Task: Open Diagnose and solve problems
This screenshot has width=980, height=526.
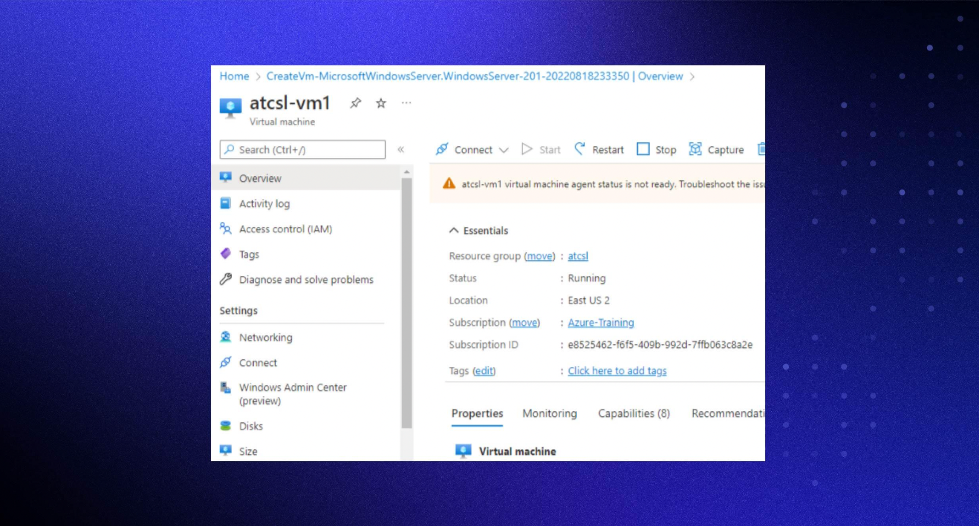Action: click(306, 279)
